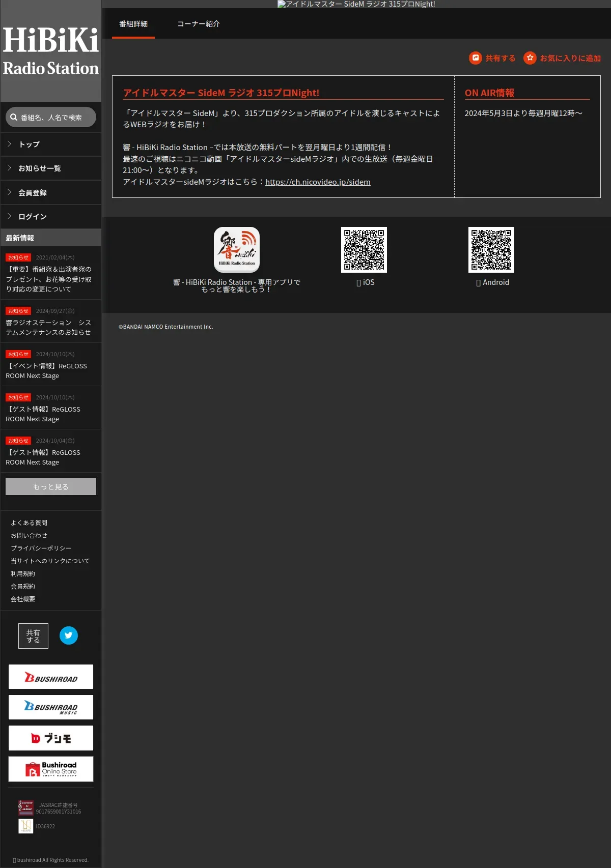This screenshot has width=611, height=868.
Task: Switch to the 番組詳細 tab
Action: [x=133, y=24]
